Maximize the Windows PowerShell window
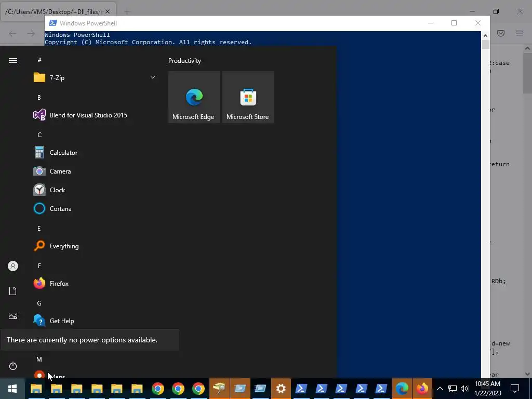 tap(454, 23)
